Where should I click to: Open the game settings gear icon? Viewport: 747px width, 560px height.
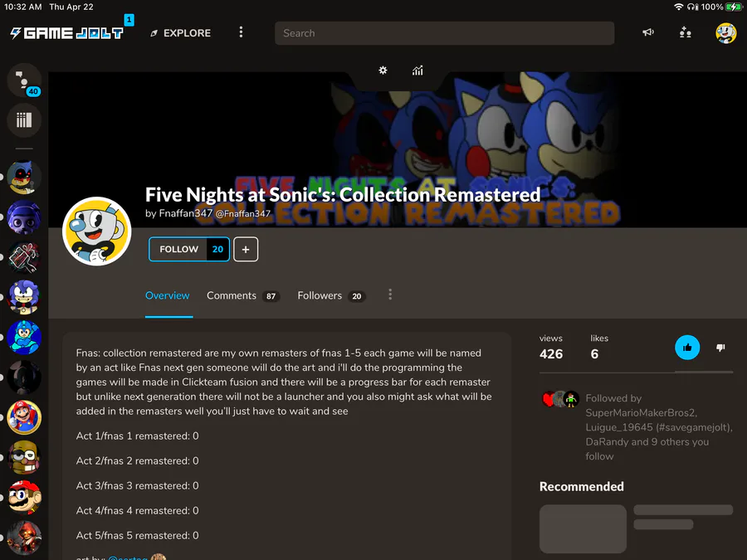pyautogui.click(x=383, y=71)
